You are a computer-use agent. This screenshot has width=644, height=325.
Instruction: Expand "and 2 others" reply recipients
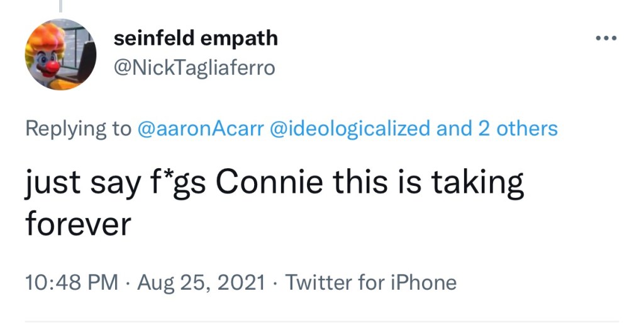point(497,128)
